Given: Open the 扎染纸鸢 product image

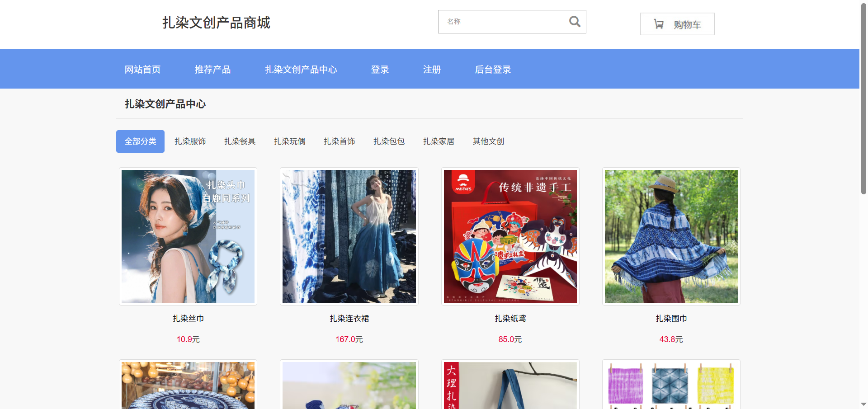Looking at the screenshot, I should [x=510, y=236].
